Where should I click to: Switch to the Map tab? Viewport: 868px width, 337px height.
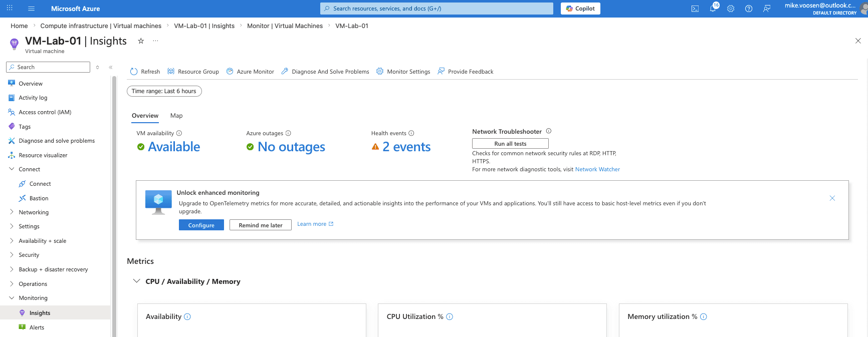click(x=176, y=116)
